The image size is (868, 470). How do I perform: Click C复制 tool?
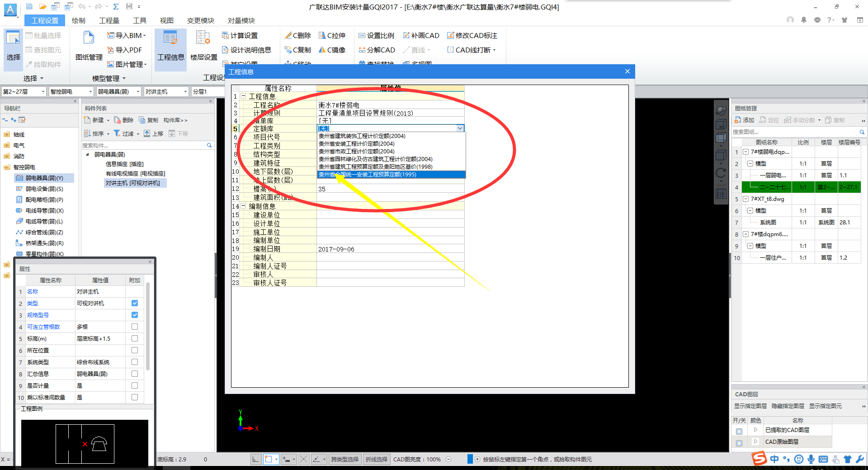[298, 50]
